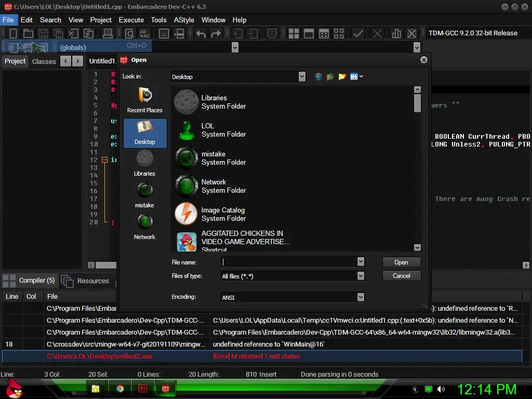Select the LOL System Folder item

(x=210, y=130)
